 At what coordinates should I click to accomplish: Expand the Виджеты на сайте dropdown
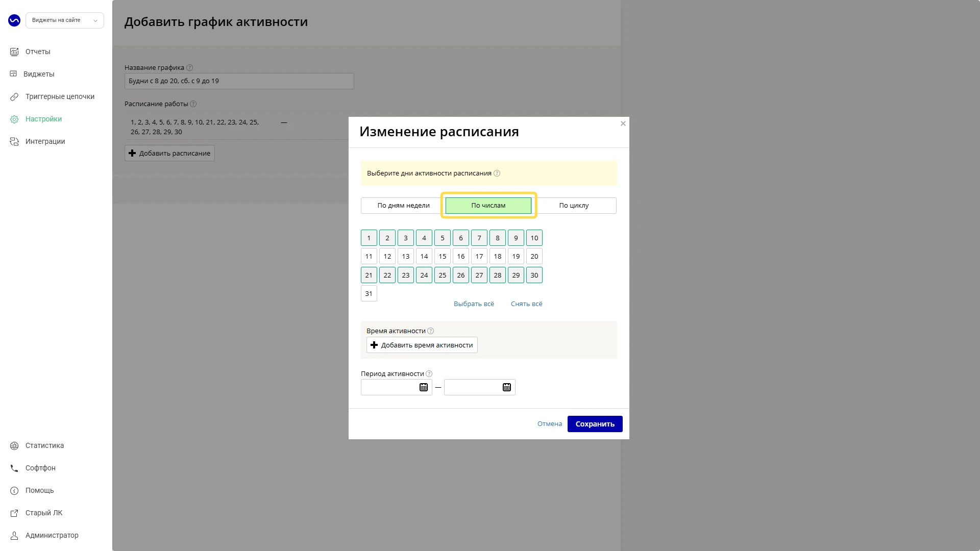click(x=65, y=20)
